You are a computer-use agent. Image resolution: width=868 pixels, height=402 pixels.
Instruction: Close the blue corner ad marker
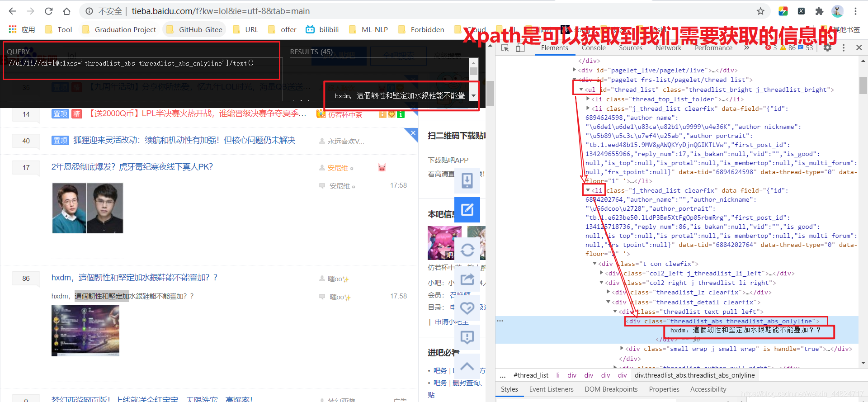pyautogui.click(x=413, y=132)
